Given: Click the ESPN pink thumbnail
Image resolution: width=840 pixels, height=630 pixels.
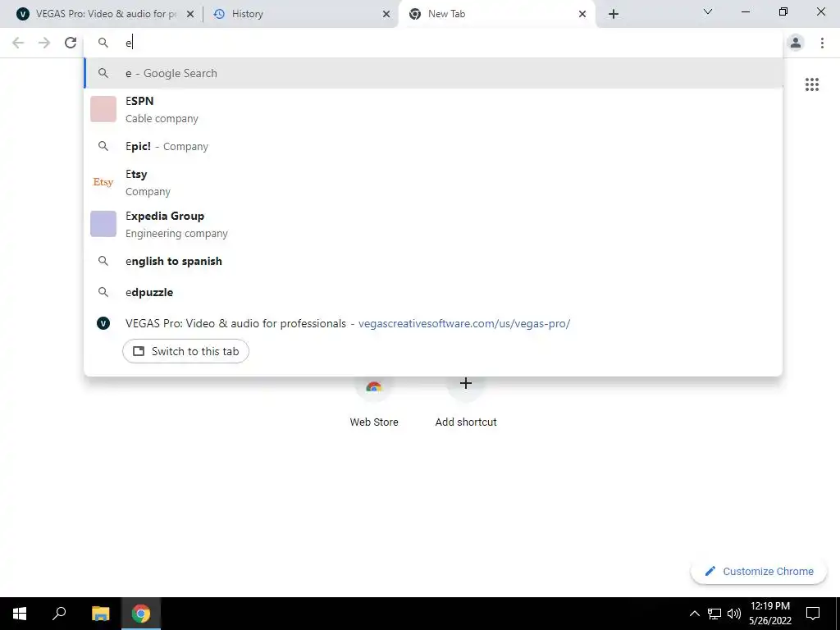Looking at the screenshot, I should coord(103,109).
